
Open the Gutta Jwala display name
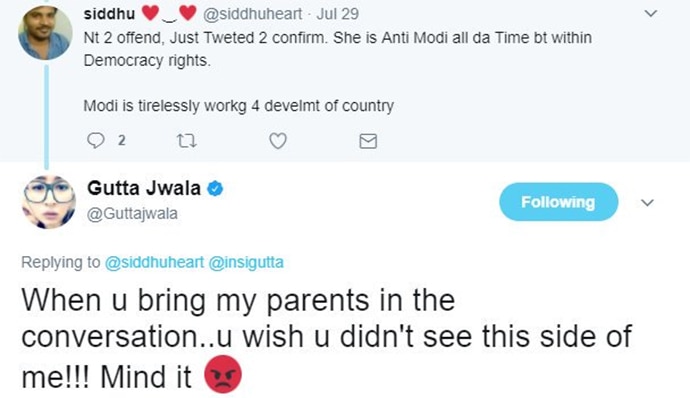click(144, 188)
